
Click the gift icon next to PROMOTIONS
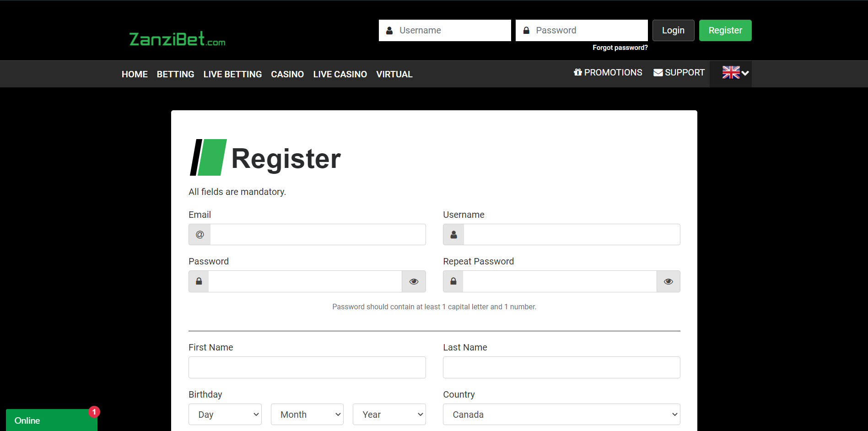(577, 72)
